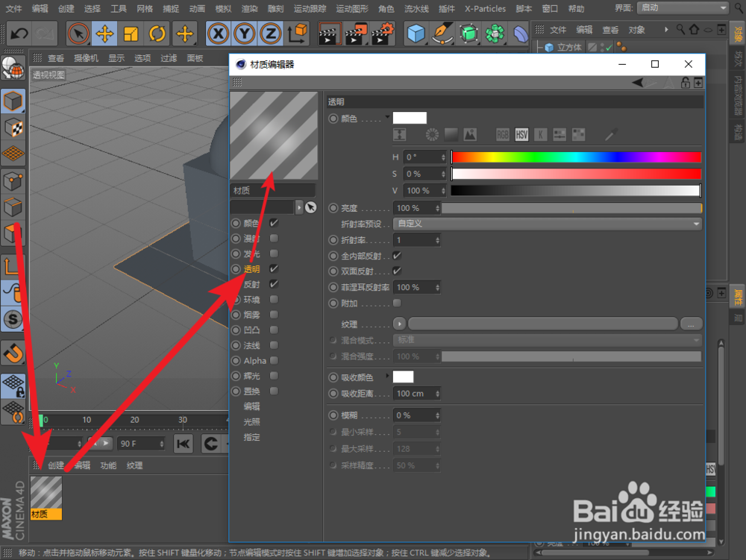The image size is (746, 560).
Task: Open the 界面 layout dropdown
Action: (x=683, y=7)
